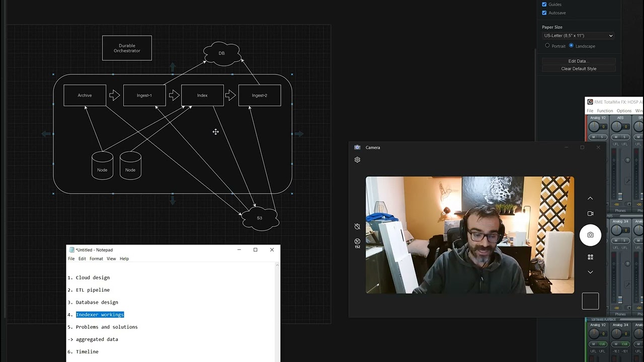644x362 pixels.
Task: Click the upward connection arrow above container
Action: (173, 67)
